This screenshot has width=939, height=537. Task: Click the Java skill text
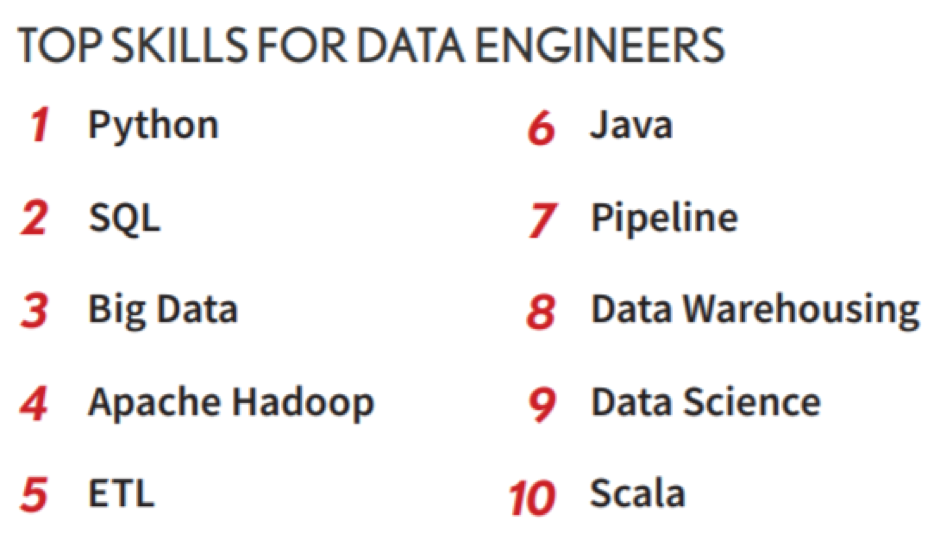pos(631,125)
